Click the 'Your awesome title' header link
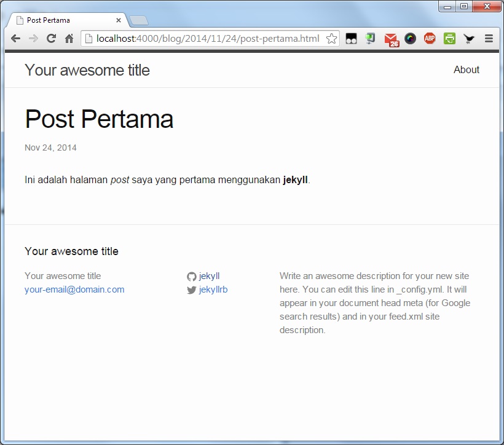 (x=87, y=70)
